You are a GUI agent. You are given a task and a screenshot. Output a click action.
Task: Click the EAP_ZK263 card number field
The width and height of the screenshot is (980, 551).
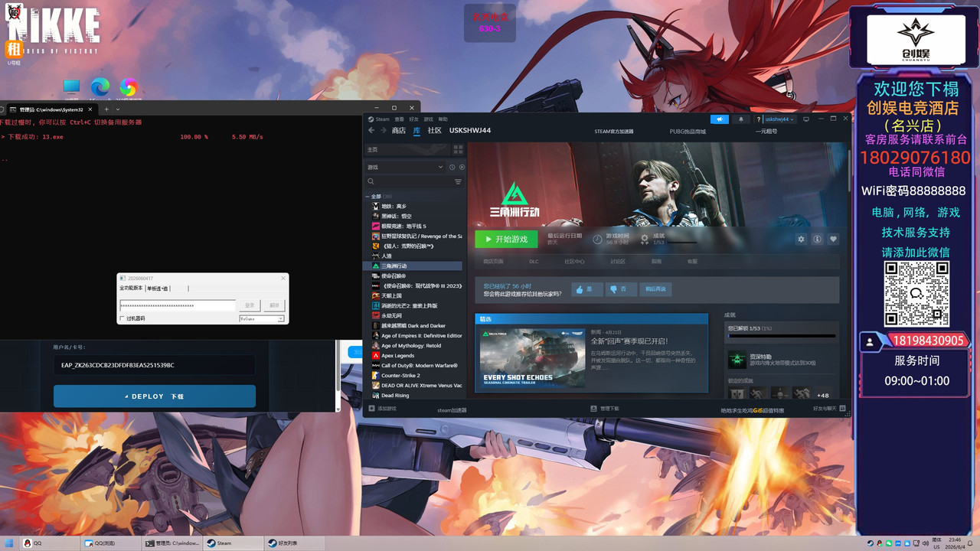pos(155,365)
